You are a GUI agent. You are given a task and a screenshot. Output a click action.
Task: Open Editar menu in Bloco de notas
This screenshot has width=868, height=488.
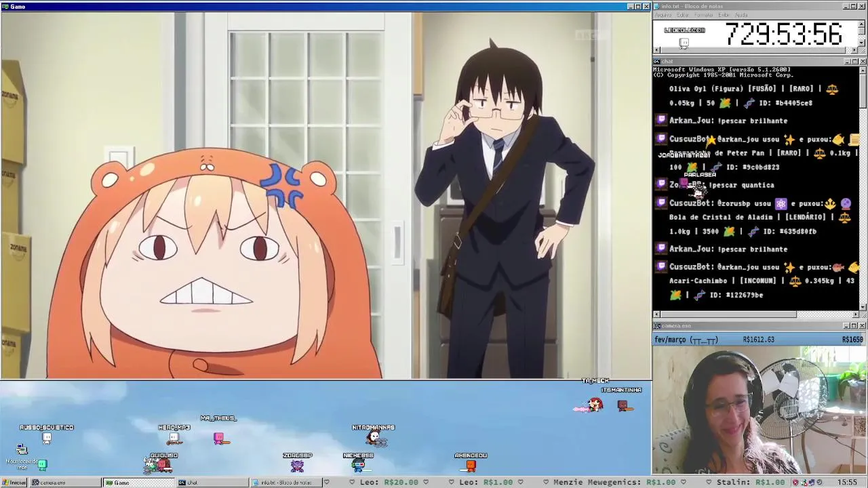(x=682, y=15)
